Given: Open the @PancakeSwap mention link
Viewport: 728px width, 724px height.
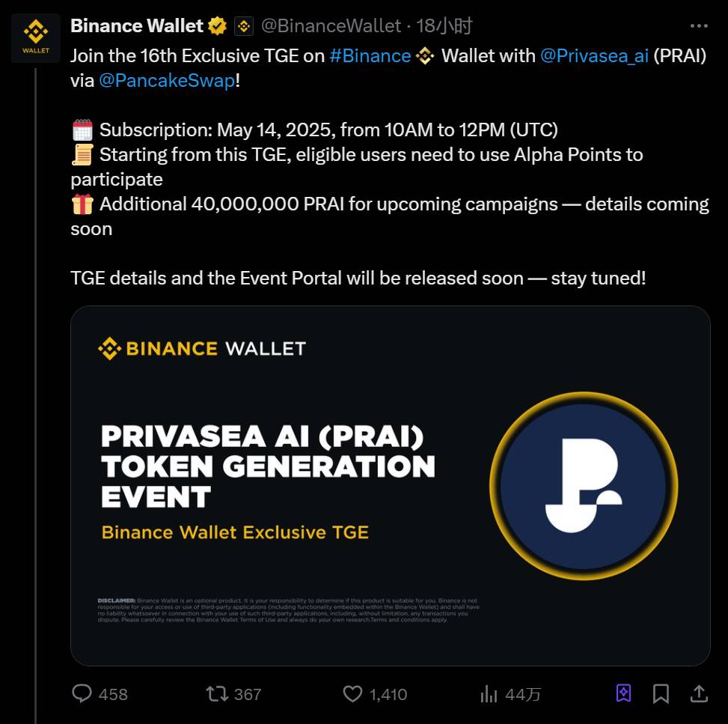Looking at the screenshot, I should 167,80.
